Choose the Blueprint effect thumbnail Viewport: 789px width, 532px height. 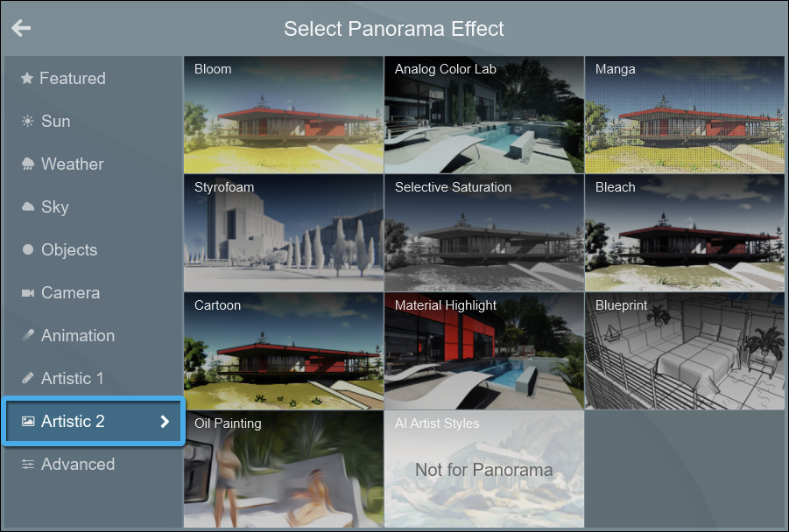point(684,351)
